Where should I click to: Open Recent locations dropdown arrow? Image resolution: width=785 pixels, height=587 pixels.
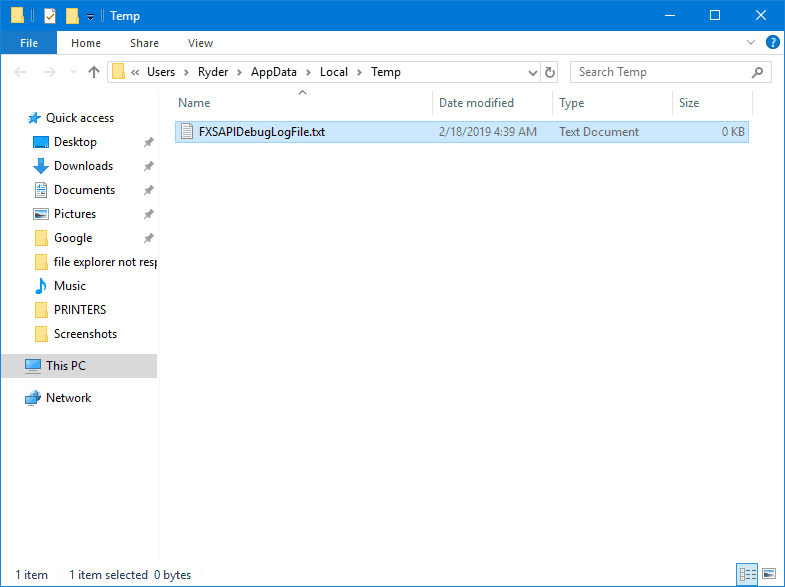72,72
